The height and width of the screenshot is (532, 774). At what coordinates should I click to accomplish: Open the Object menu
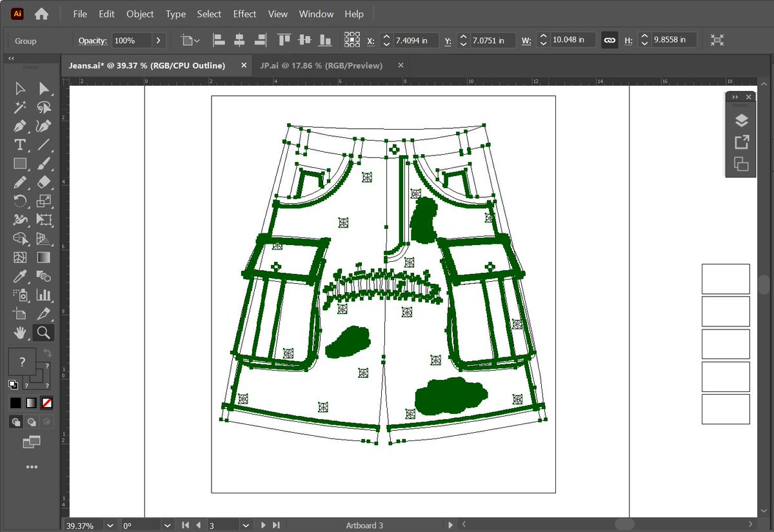click(x=140, y=14)
